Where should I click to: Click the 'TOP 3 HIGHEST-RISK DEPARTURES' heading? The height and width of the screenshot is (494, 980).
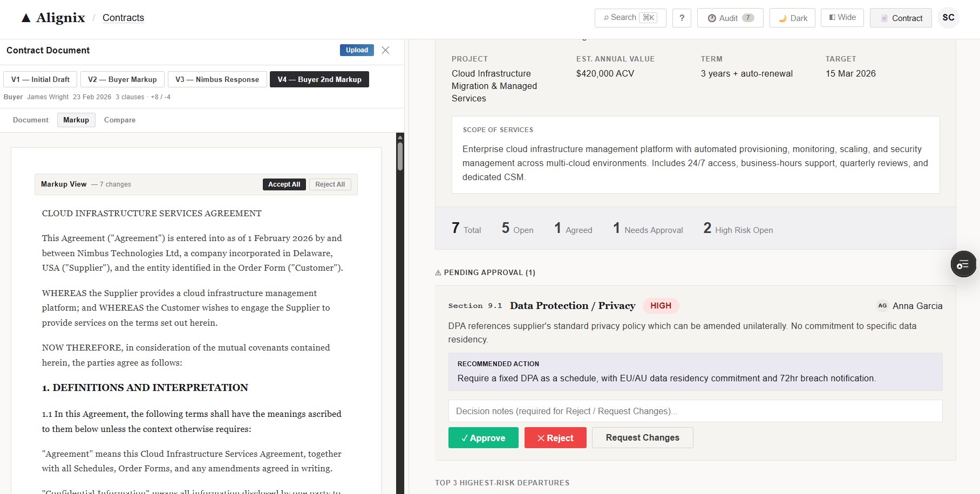(502, 483)
